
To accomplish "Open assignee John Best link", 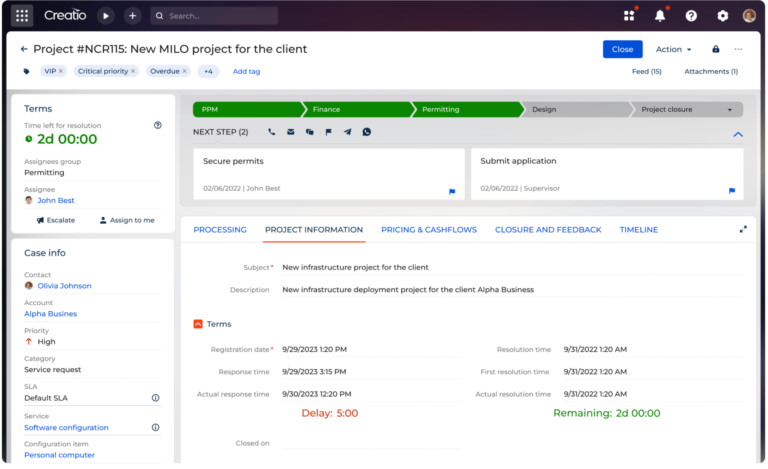I will click(56, 200).
